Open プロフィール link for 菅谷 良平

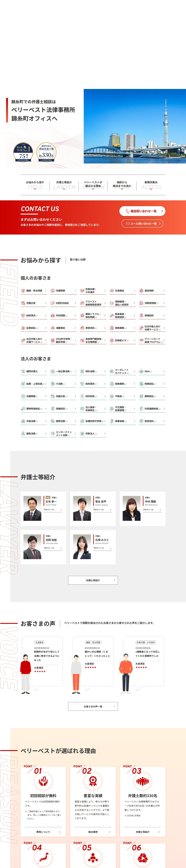(x=103, y=510)
